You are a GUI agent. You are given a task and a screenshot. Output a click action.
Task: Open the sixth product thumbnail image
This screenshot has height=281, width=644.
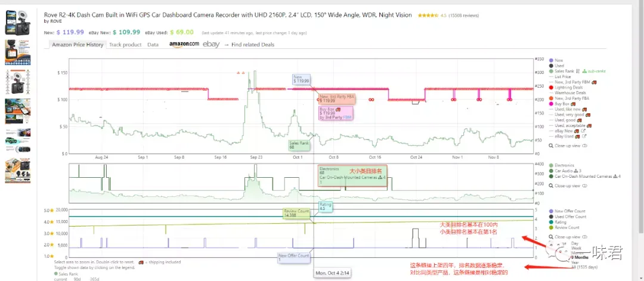18,171
